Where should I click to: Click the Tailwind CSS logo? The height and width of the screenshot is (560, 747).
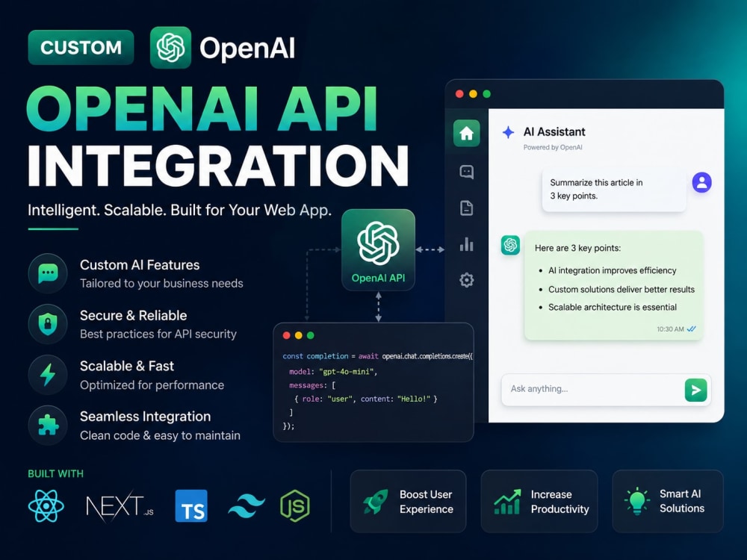(x=247, y=505)
